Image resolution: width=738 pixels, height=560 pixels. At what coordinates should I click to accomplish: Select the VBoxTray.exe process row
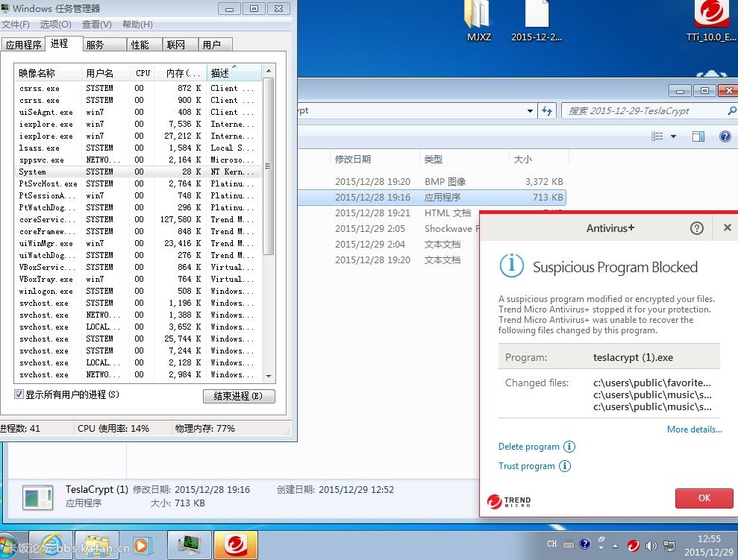[x=138, y=279]
